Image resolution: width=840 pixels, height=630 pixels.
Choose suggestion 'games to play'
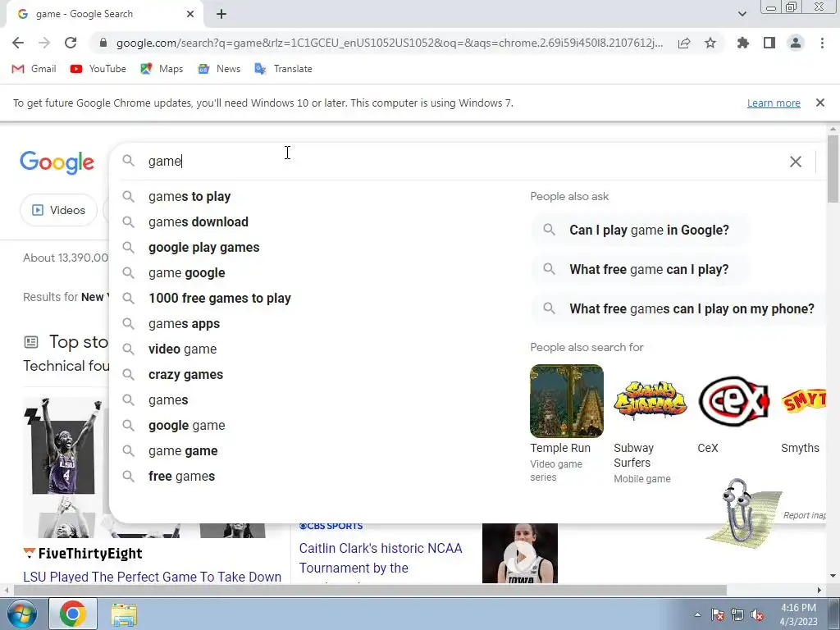pyautogui.click(x=189, y=197)
